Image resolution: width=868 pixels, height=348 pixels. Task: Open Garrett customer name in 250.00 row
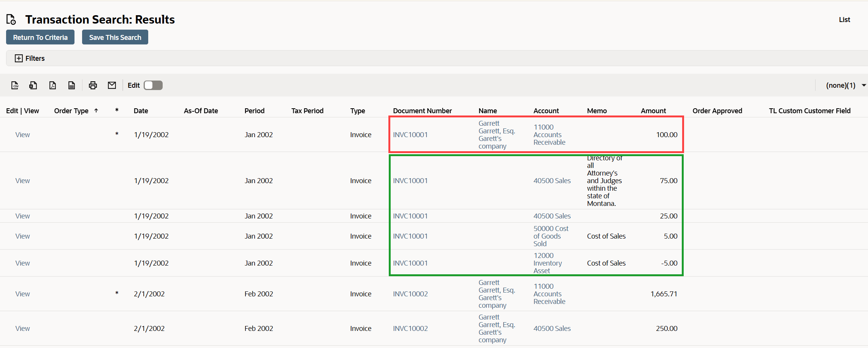click(497, 329)
